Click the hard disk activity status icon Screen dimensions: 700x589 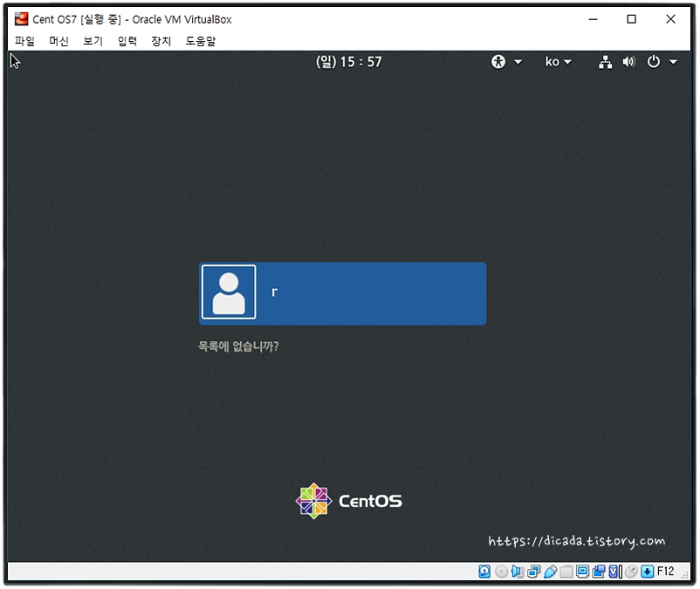click(x=484, y=572)
